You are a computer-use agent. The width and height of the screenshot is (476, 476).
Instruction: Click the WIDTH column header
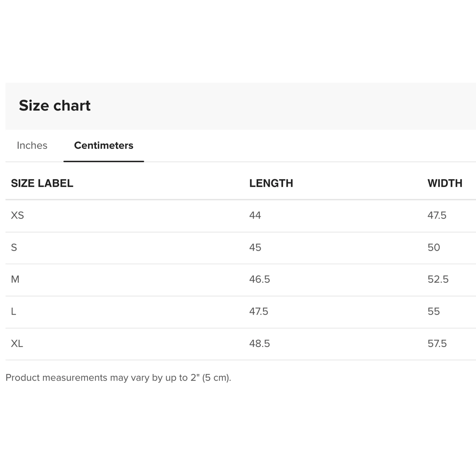coord(445,183)
